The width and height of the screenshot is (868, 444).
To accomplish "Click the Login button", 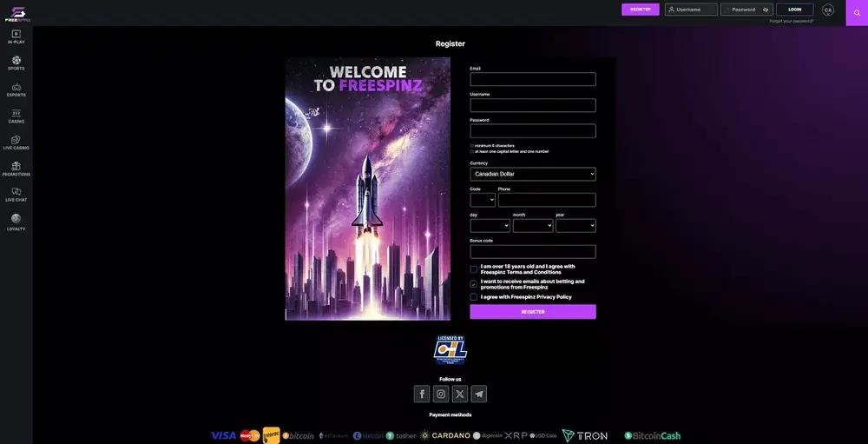I will 795,10.
